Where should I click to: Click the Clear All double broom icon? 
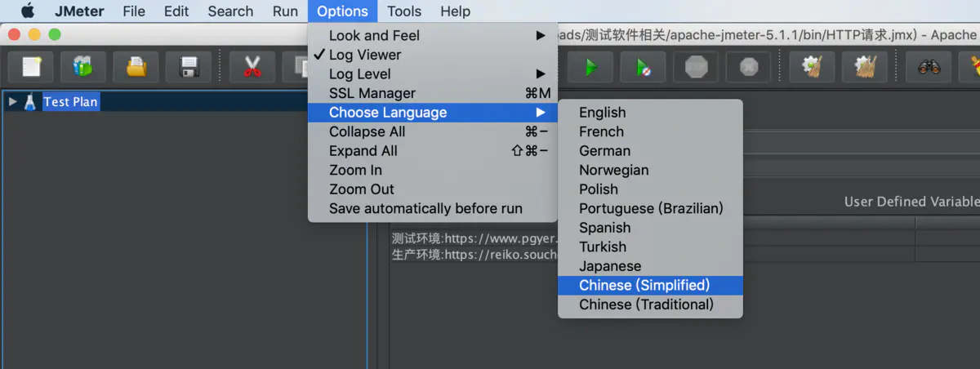pos(864,67)
